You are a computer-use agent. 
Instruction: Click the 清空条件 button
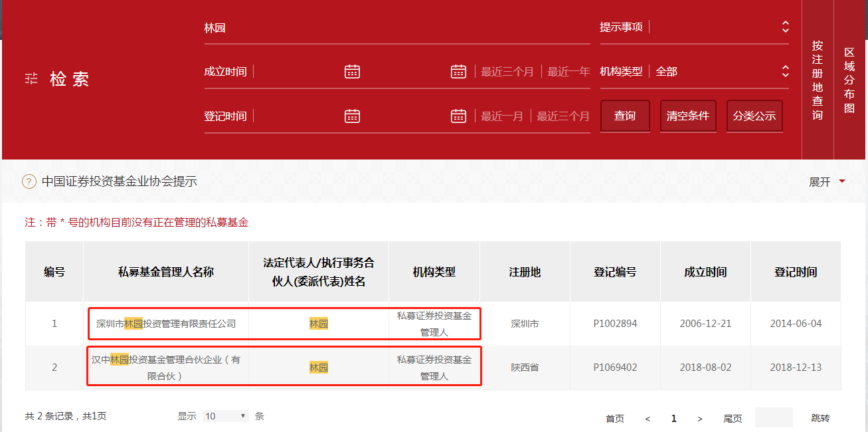click(688, 116)
